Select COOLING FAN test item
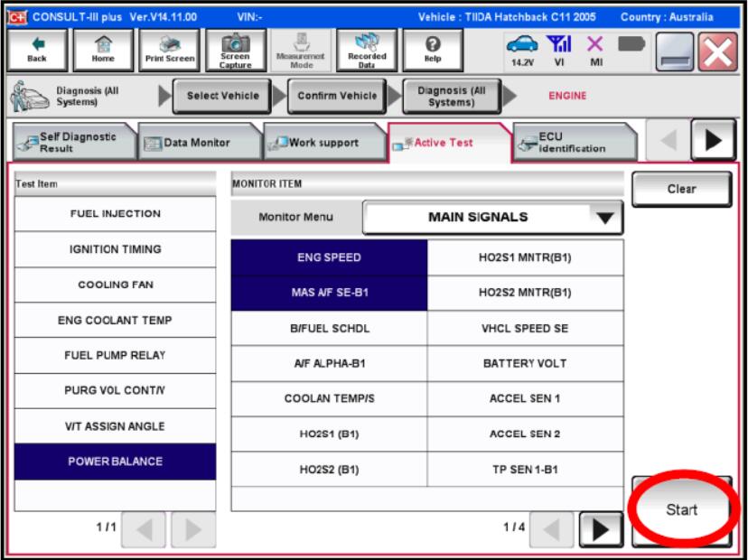 coord(115,285)
